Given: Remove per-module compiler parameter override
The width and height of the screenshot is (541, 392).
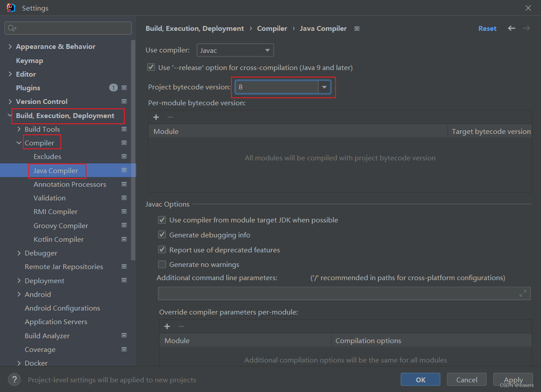Looking at the screenshot, I should pyautogui.click(x=181, y=326).
